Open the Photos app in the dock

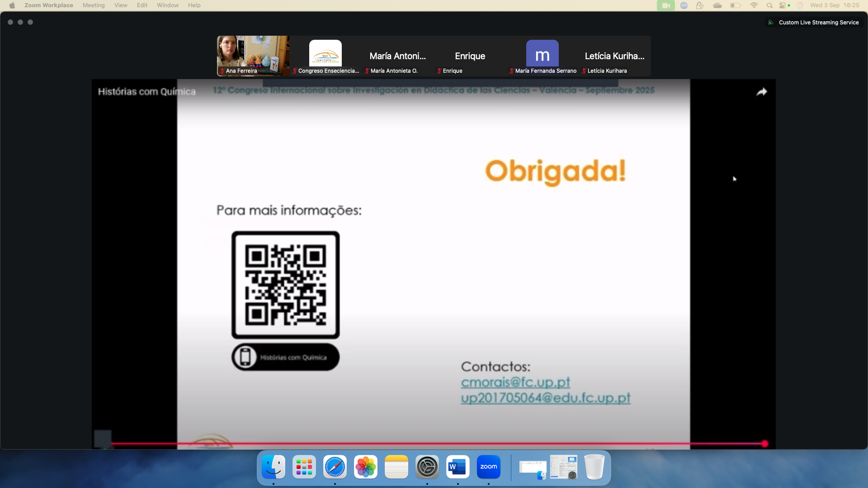click(365, 467)
